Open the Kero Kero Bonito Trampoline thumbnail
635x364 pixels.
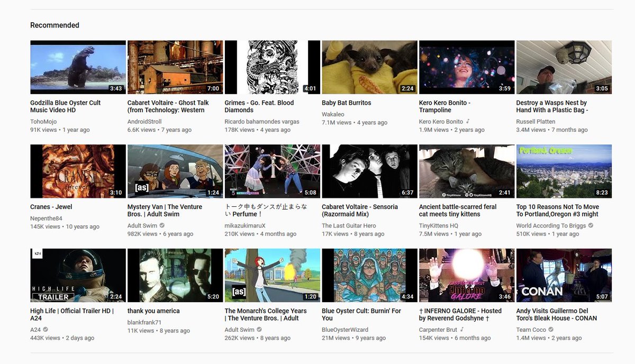467,67
